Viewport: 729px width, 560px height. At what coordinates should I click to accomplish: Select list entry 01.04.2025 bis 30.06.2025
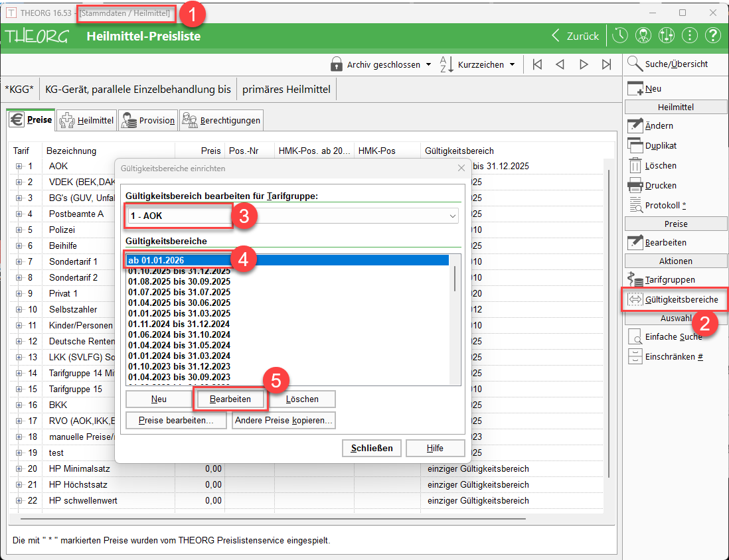click(x=179, y=303)
